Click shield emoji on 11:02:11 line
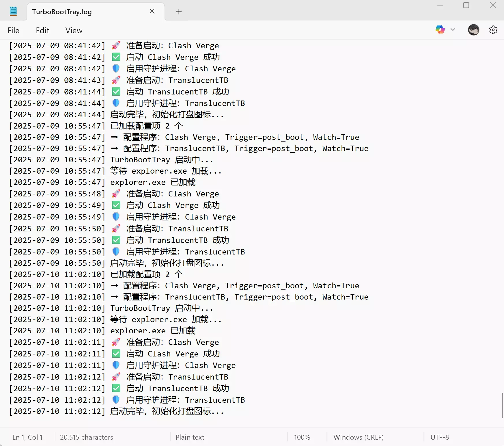Image resolution: width=504 pixels, height=446 pixels. tap(116, 365)
